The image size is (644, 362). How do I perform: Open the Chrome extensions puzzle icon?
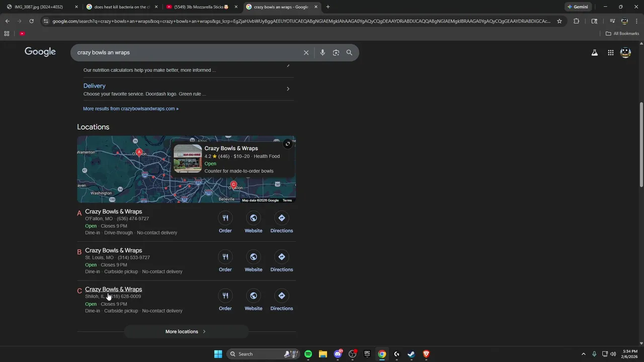click(577, 21)
